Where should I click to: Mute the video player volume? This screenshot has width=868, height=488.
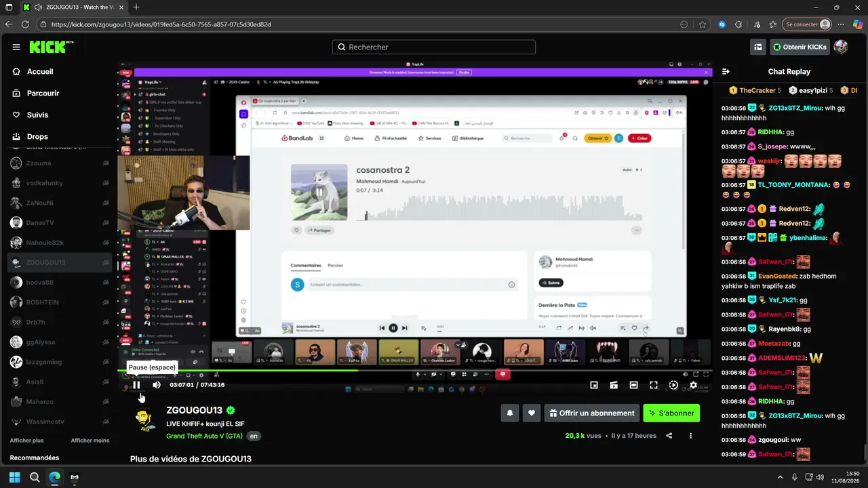coord(157,385)
